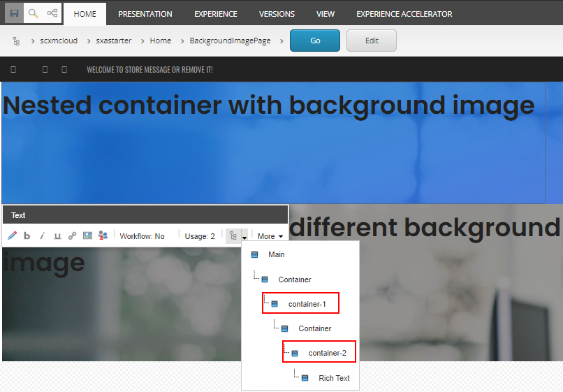This screenshot has width=563, height=392.
Task: Click the different background heading text
Action: (425, 228)
